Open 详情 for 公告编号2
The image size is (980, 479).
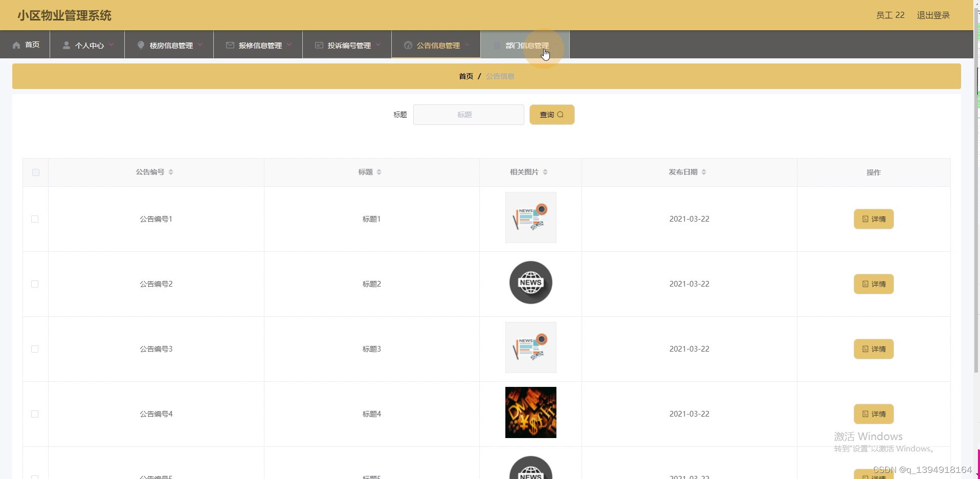[x=874, y=284]
